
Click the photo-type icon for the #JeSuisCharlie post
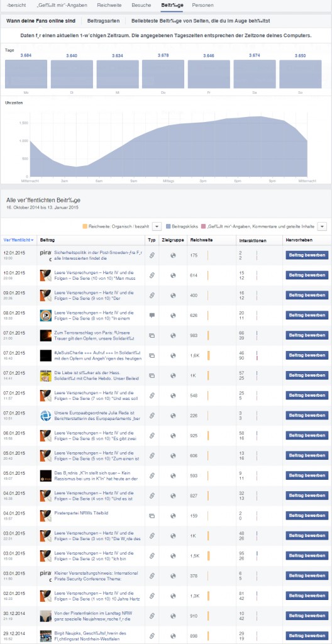152,356
